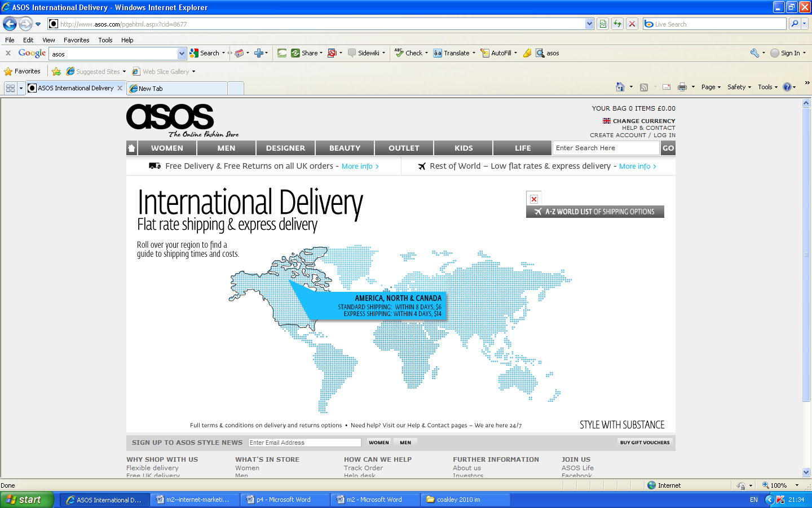Click the browser Forward arrow button
This screenshot has width=812, height=508.
[25, 24]
